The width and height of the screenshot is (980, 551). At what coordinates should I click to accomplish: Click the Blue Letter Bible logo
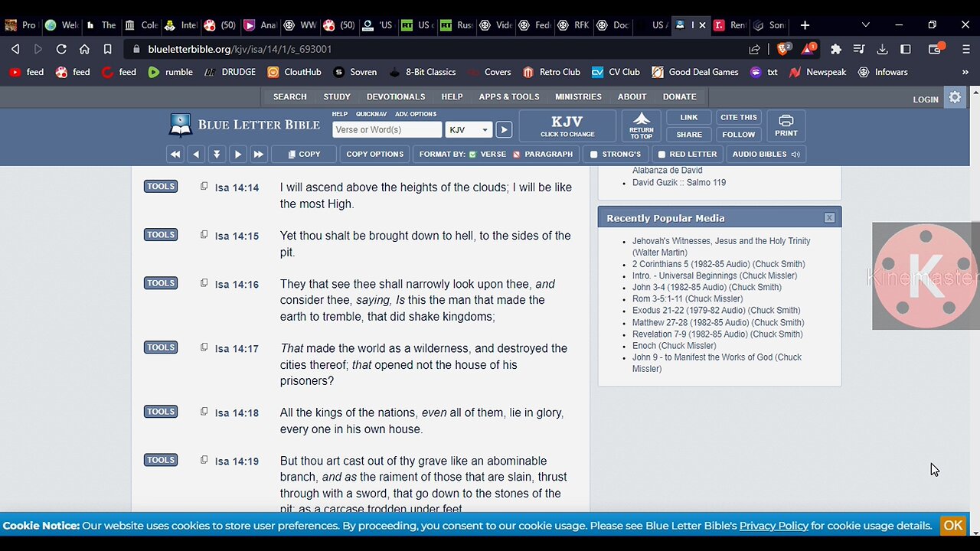[244, 126]
